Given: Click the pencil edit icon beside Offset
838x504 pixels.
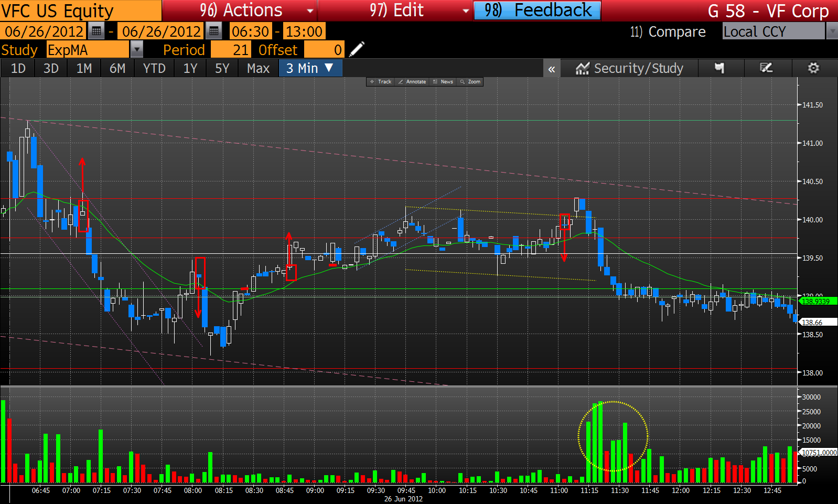Looking at the screenshot, I should click(357, 50).
